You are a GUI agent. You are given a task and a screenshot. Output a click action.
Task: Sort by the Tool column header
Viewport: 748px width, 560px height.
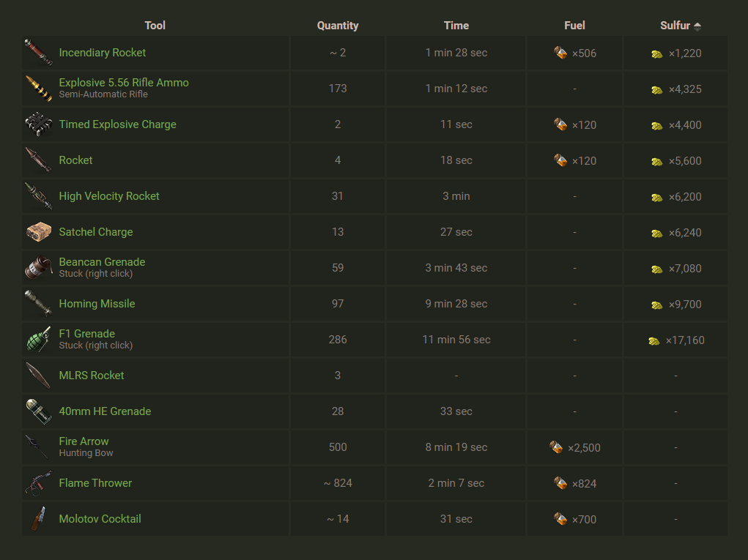pos(155,26)
